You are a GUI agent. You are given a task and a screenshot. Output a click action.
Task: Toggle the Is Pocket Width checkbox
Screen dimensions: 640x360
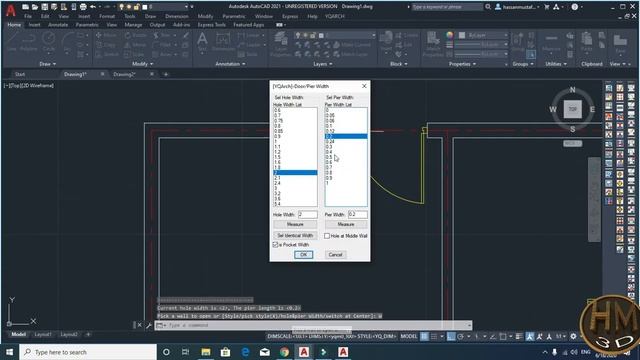point(276,244)
